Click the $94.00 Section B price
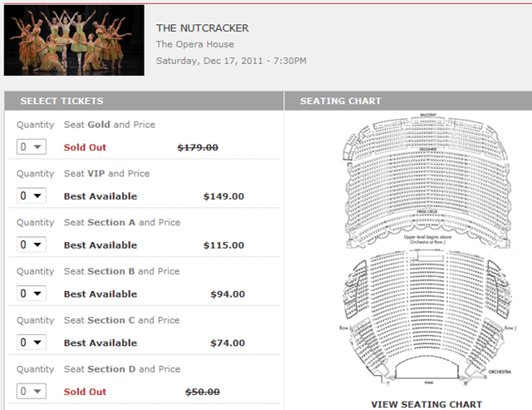 [x=228, y=294]
